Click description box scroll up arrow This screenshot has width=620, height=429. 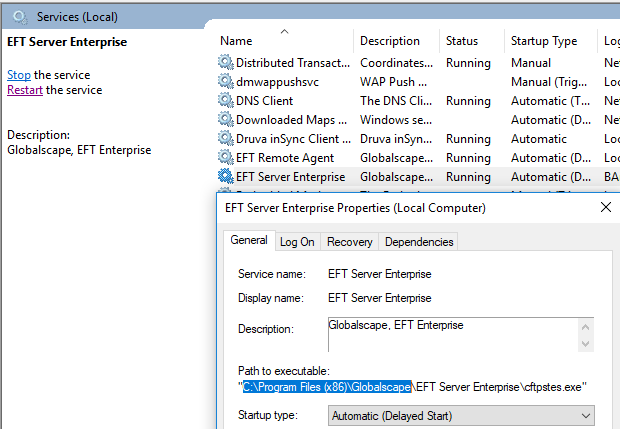click(586, 327)
